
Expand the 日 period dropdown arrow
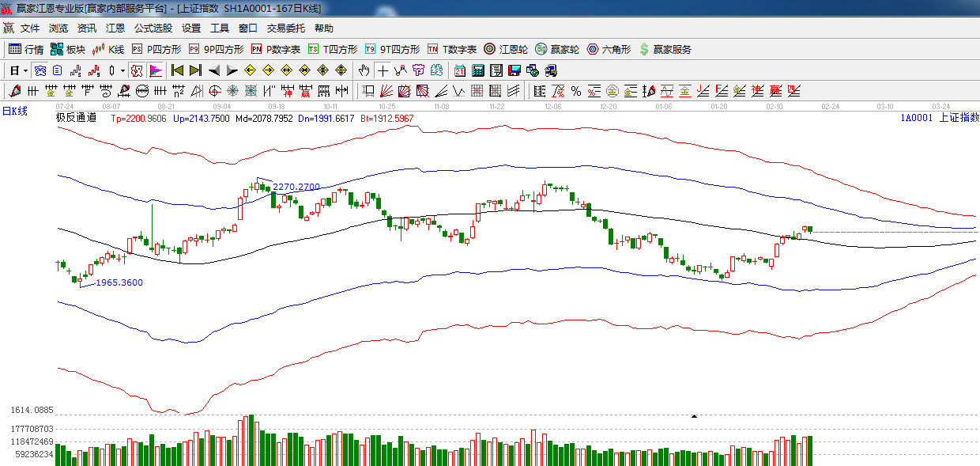click(24, 70)
